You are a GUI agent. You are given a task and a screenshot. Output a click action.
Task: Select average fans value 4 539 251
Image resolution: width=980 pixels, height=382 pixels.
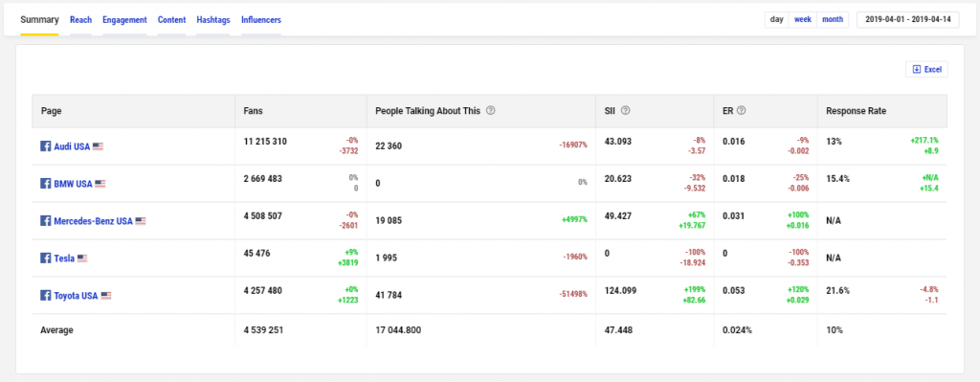[264, 330]
